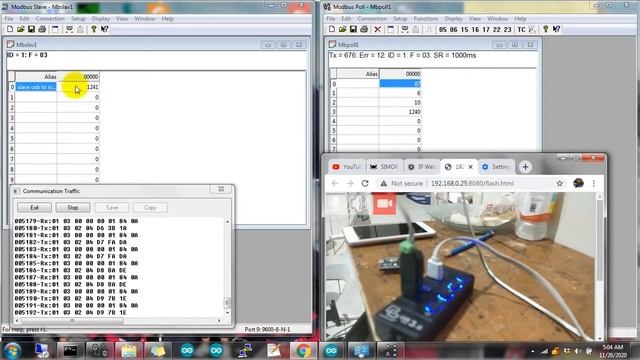
Task: Click Exit button in Communication Traffic
Action: click(x=34, y=208)
